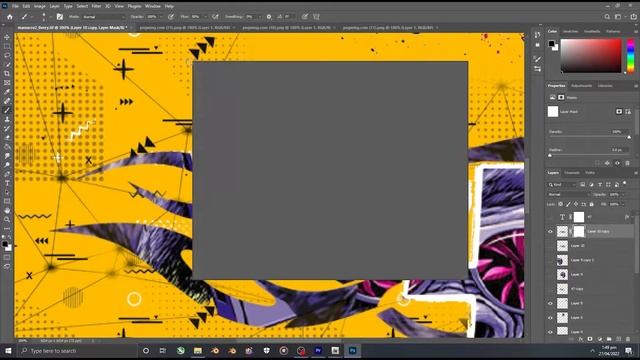Click the Home icon in options bar
This screenshot has height=360, width=640.
click(x=10, y=17)
